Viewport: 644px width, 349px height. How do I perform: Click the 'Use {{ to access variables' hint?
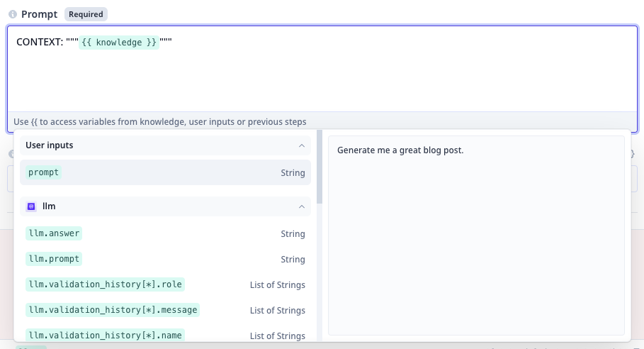tap(160, 122)
